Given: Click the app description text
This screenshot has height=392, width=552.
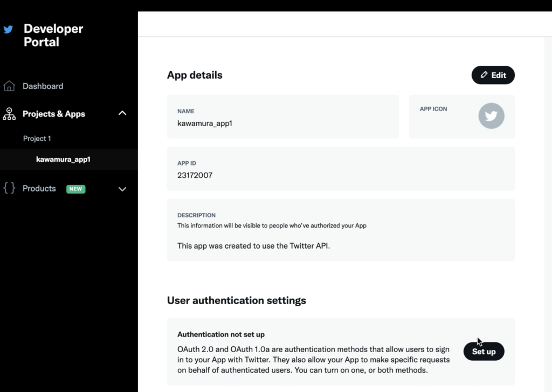Looking at the screenshot, I should coord(253,245).
